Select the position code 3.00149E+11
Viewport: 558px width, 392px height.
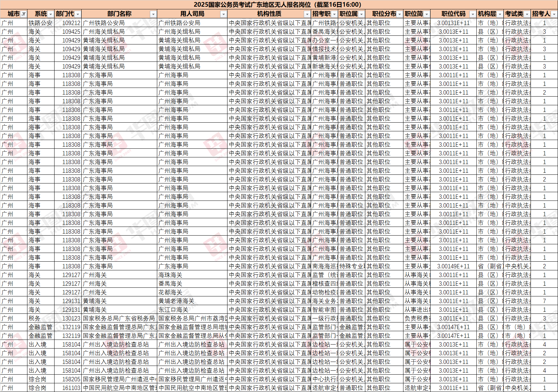click(453, 266)
